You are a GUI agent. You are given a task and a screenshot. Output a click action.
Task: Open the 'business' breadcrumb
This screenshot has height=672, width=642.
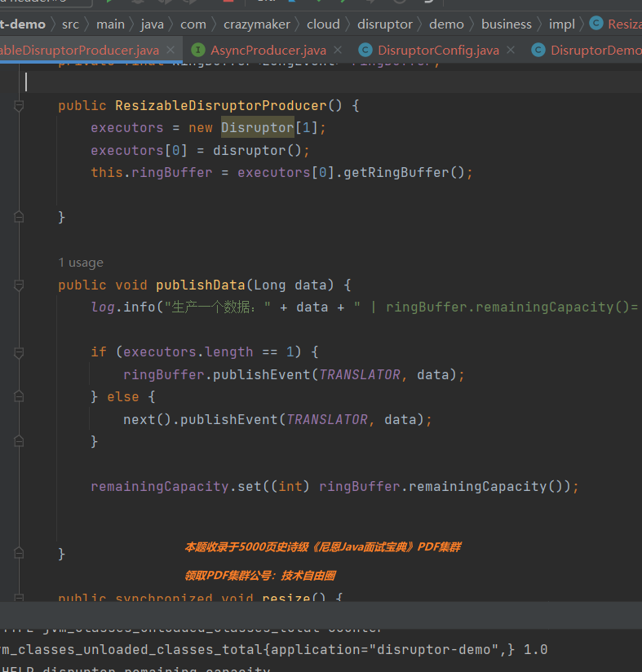(x=506, y=24)
